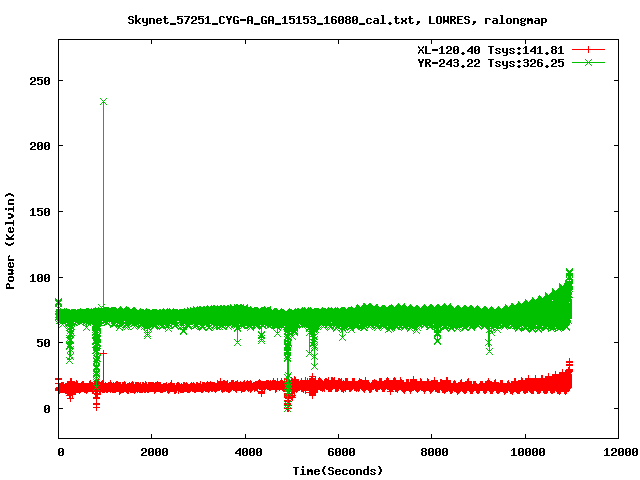Click the Time(Seconds) x-axis label

[338, 471]
